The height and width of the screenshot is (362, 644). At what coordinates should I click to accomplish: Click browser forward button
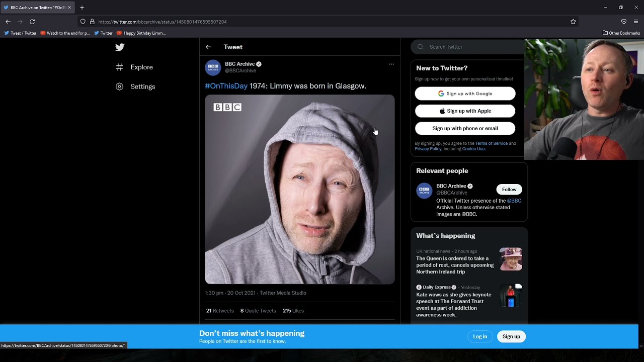20,22
